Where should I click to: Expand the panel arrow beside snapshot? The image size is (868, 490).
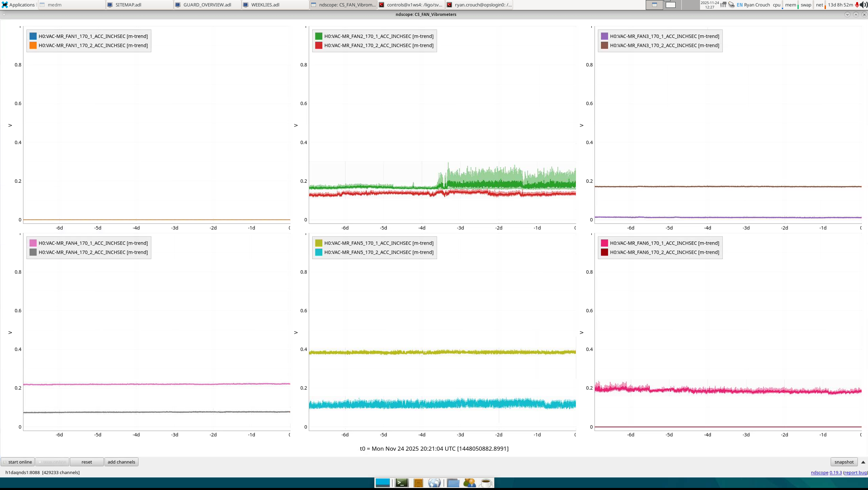863,462
